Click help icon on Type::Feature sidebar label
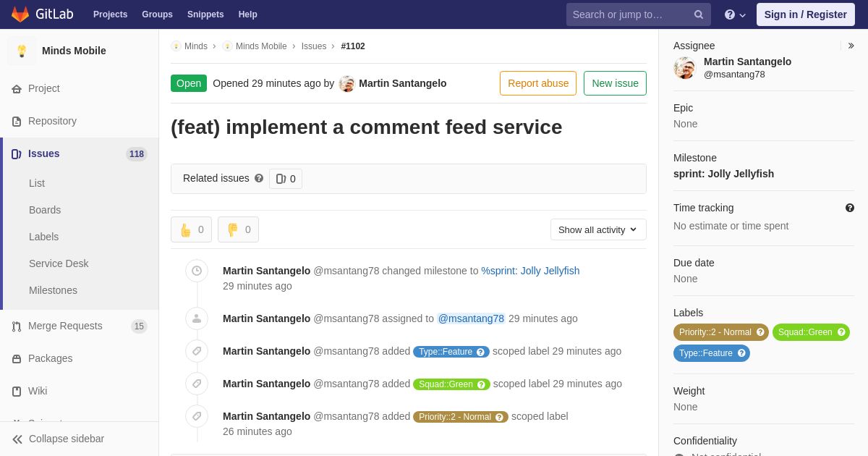Screen dimensions: 868x456 tap(741, 353)
